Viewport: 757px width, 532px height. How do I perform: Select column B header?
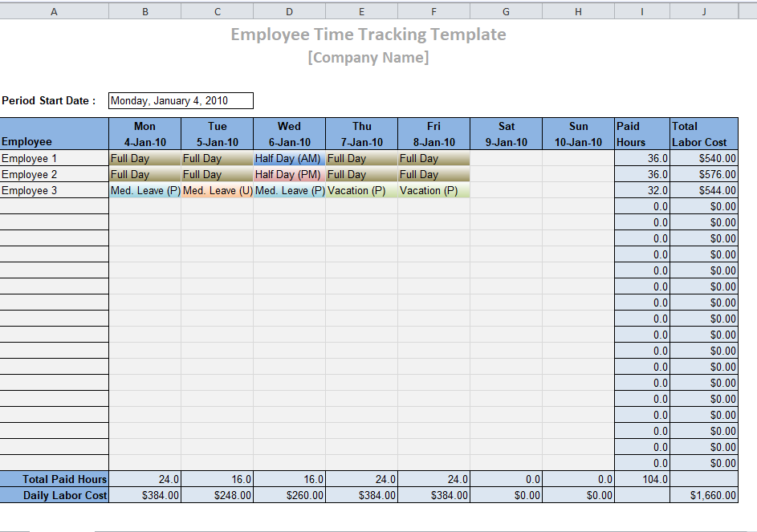(x=144, y=11)
